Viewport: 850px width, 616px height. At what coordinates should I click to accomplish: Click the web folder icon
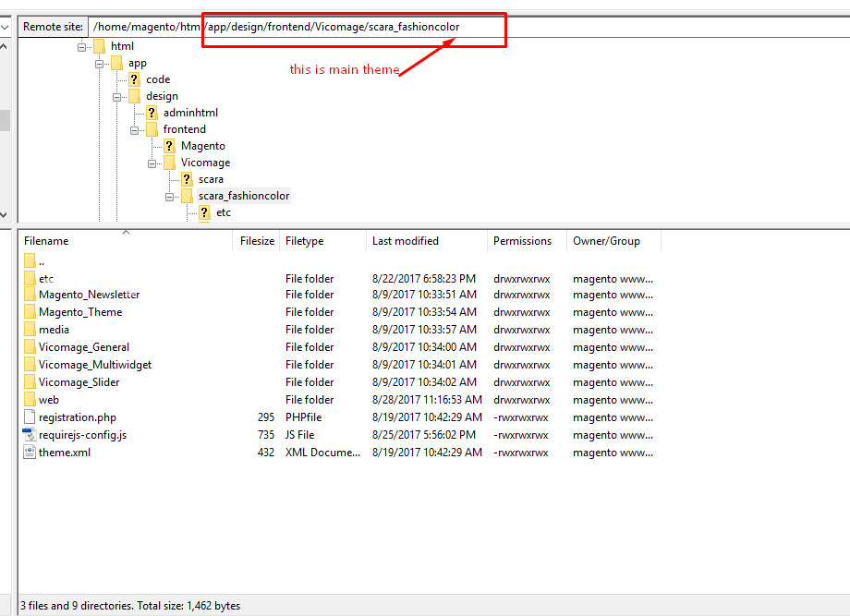click(30, 400)
